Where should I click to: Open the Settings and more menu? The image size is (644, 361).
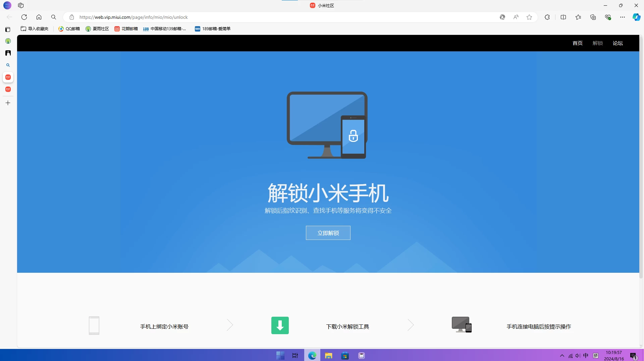click(x=623, y=17)
